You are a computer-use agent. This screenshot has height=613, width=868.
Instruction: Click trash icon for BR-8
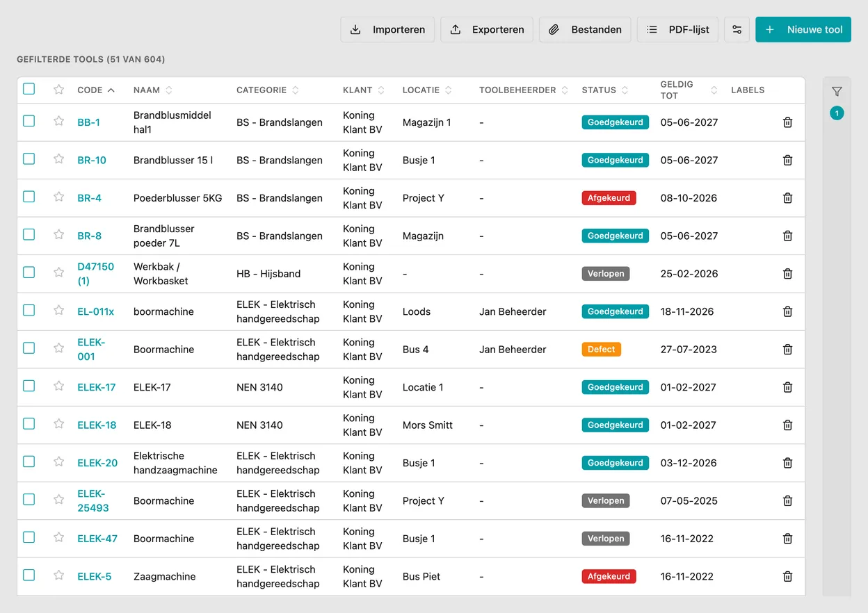(x=787, y=236)
